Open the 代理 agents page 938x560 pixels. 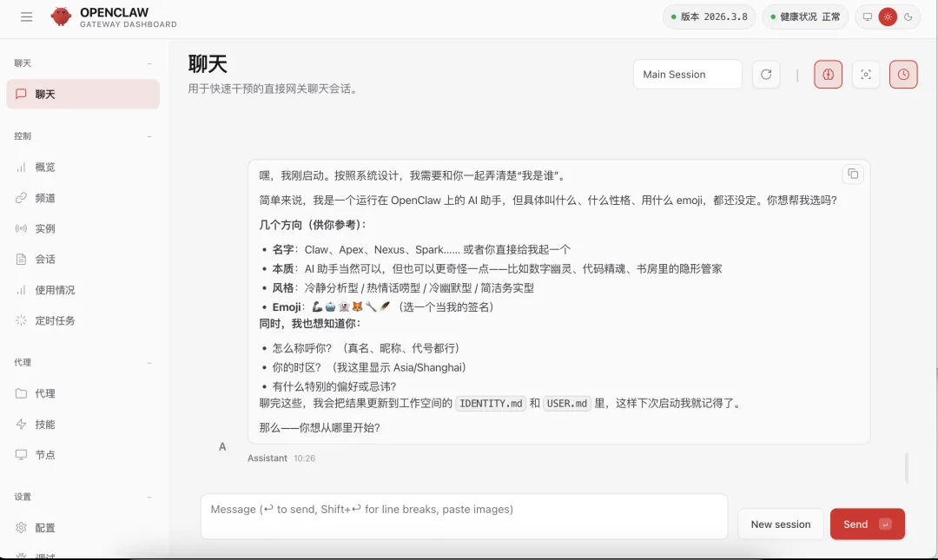83,393
